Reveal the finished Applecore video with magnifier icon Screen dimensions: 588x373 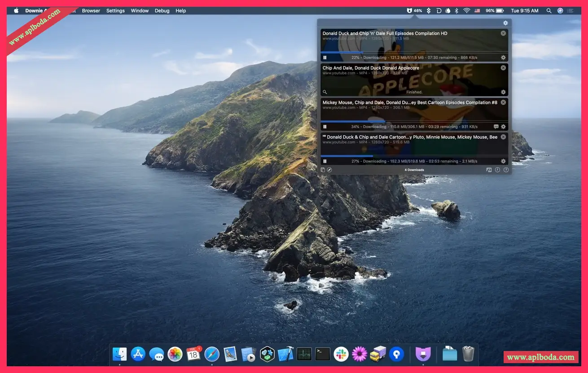pyautogui.click(x=325, y=92)
